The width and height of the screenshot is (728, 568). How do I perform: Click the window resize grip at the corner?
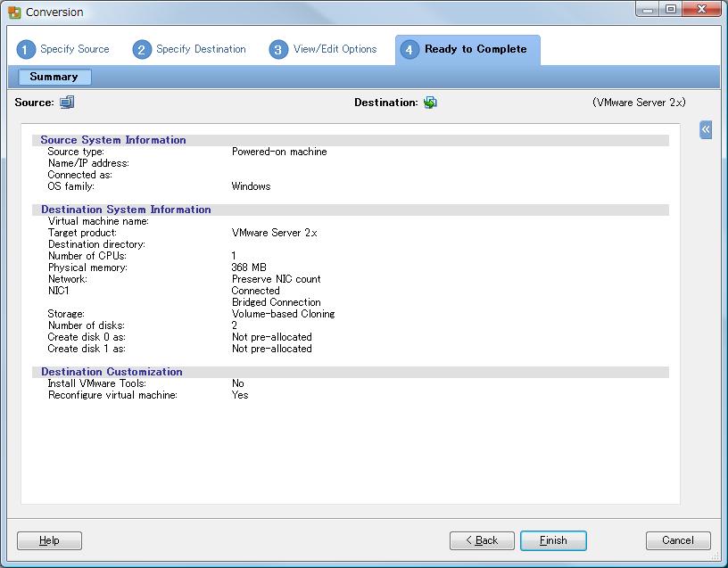point(716,556)
